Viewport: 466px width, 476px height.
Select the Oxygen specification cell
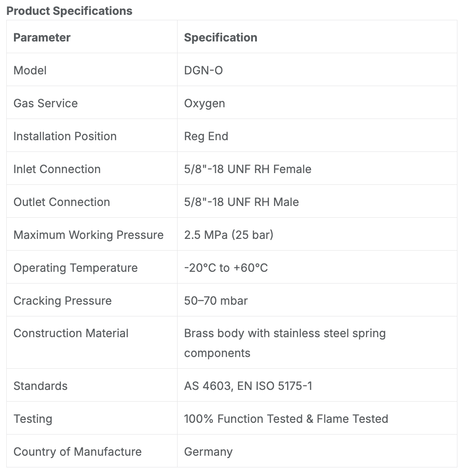coord(317,103)
